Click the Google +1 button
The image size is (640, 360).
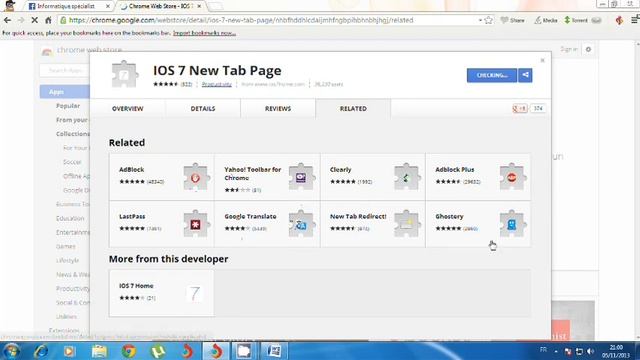point(520,108)
